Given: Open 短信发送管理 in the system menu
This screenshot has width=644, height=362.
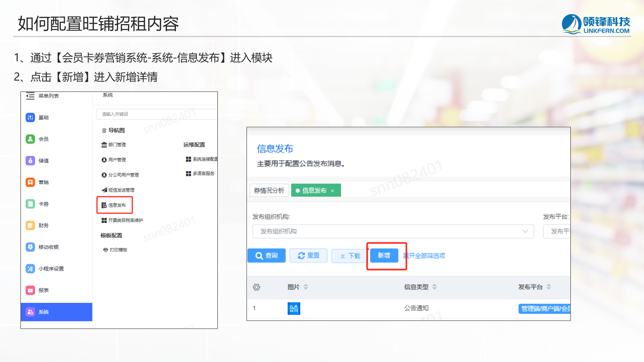Looking at the screenshot, I should tap(118, 190).
